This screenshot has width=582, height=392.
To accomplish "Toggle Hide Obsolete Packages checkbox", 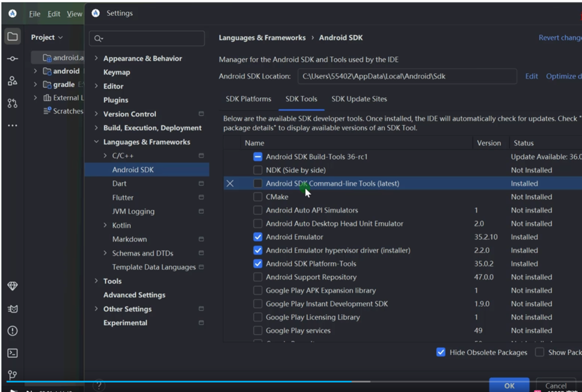I will click(x=440, y=353).
